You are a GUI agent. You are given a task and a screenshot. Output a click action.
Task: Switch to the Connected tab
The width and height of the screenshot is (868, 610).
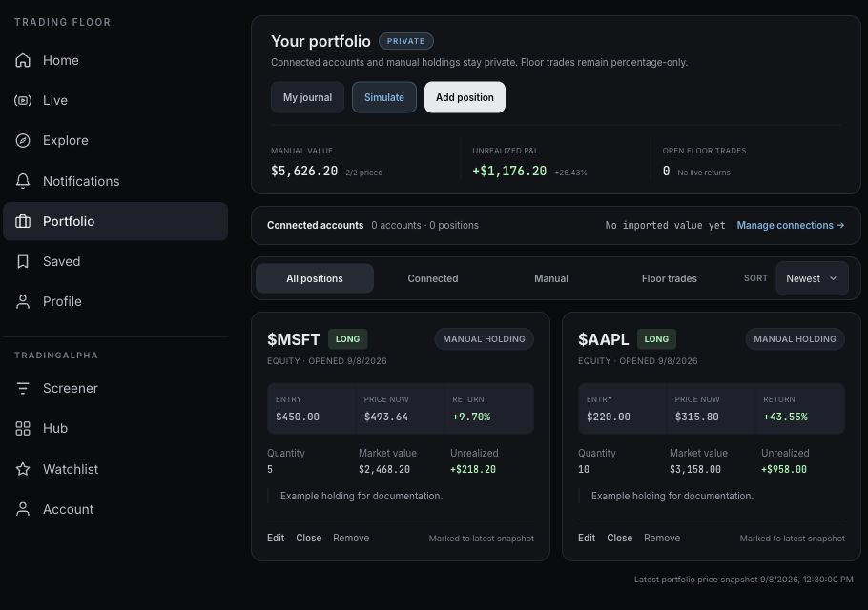coord(433,278)
